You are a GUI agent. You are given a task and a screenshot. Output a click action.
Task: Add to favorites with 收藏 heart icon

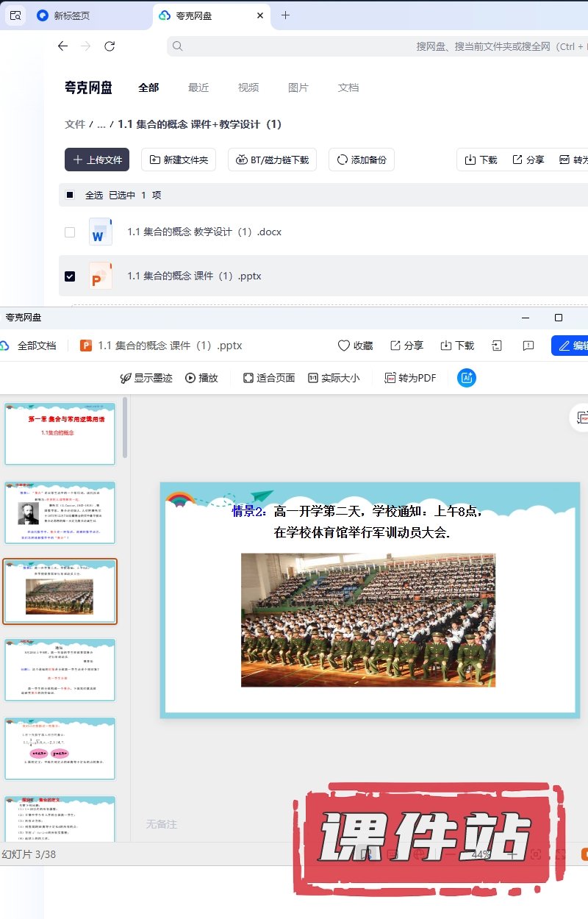coord(343,346)
